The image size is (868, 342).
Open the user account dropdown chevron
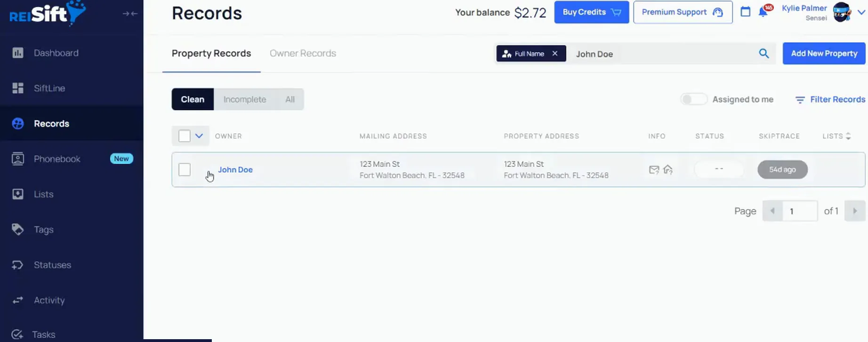(x=861, y=13)
